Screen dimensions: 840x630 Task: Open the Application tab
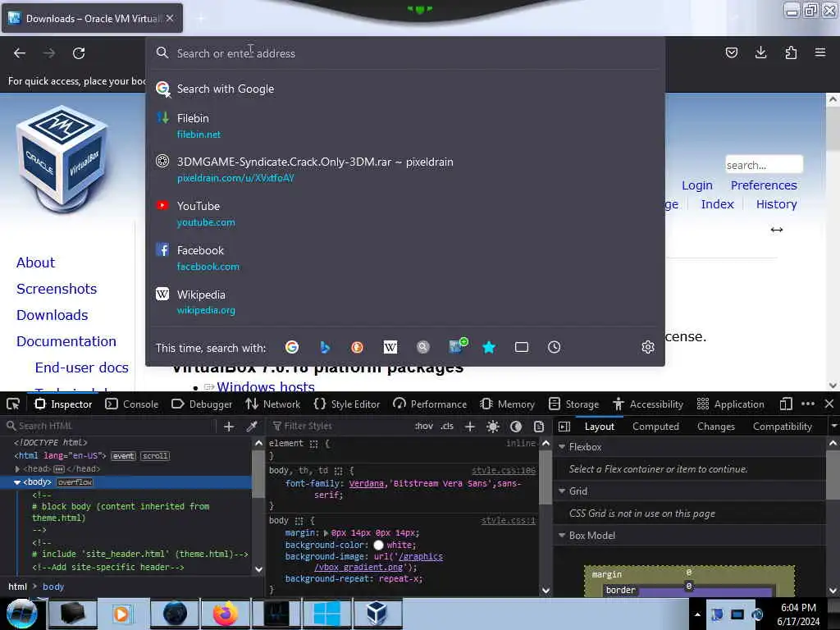(x=731, y=404)
